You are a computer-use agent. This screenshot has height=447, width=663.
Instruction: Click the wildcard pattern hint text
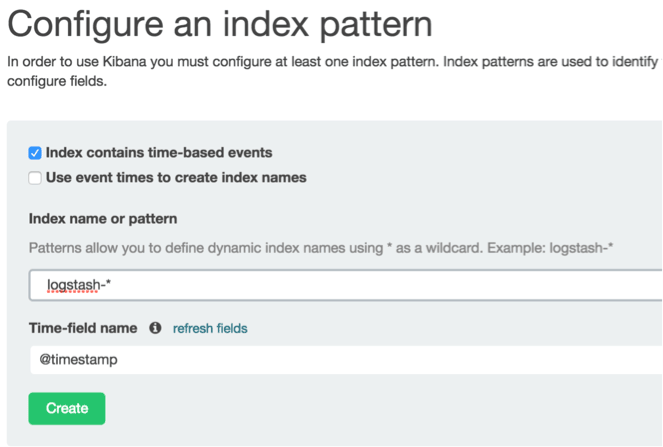click(x=321, y=248)
